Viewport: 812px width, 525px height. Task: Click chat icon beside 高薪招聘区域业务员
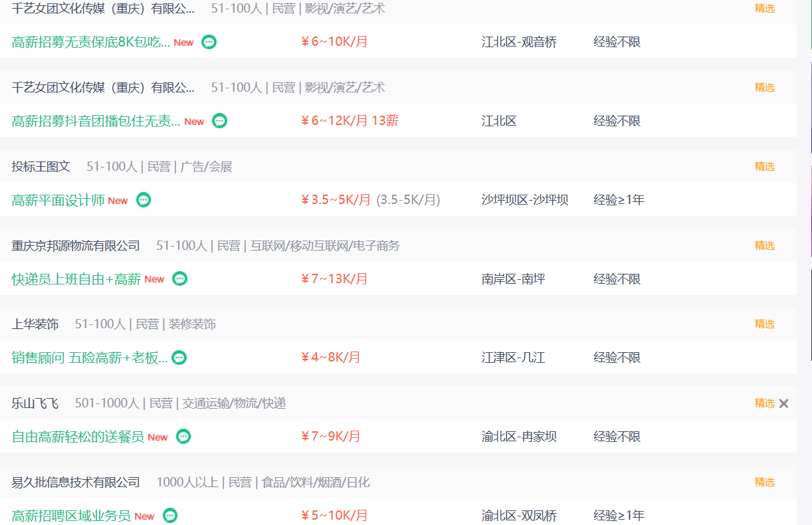pyautogui.click(x=170, y=516)
